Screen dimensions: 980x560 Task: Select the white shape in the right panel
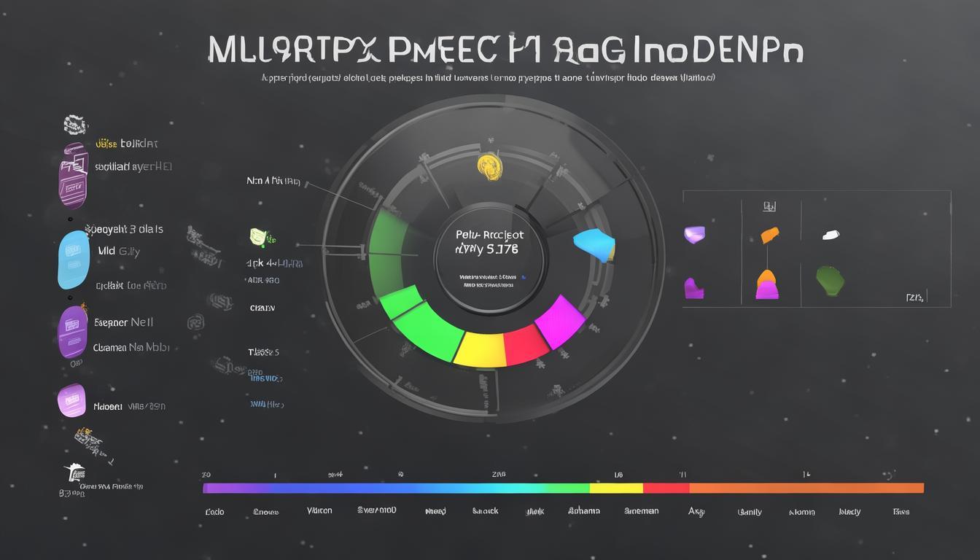tap(831, 235)
